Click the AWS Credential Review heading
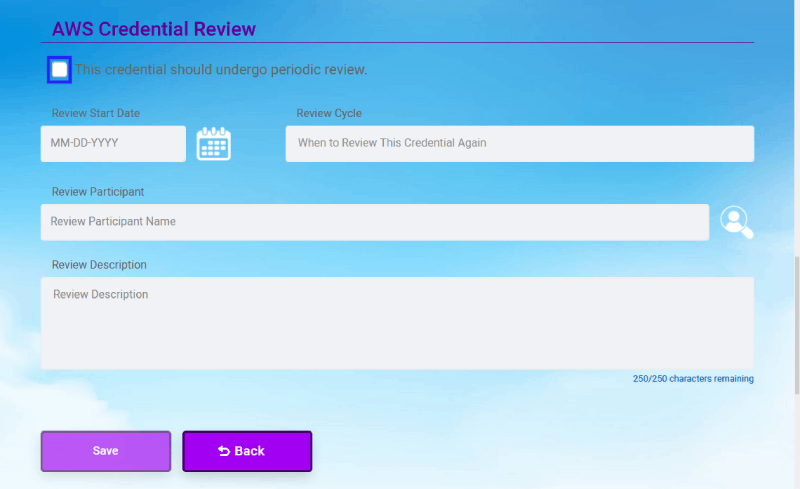 154,29
